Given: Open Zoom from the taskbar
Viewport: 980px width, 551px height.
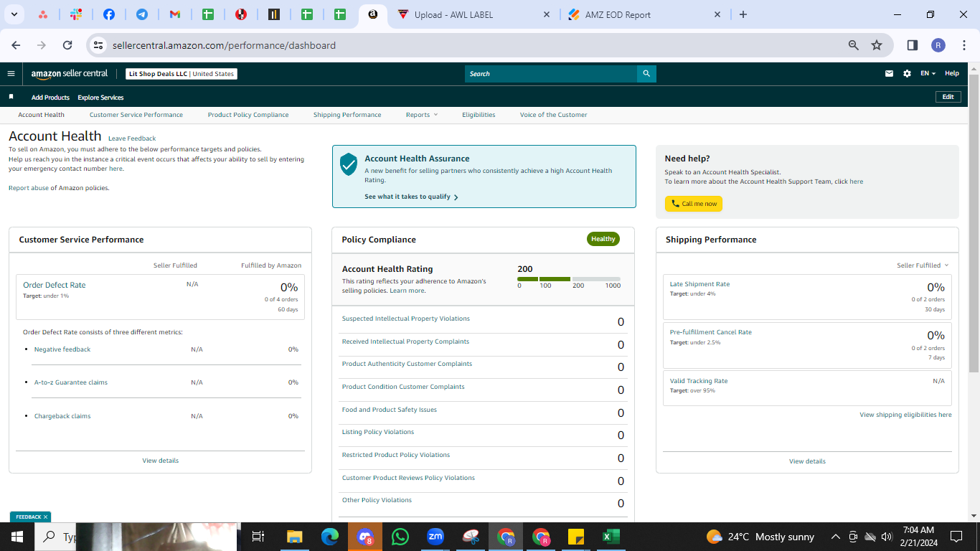Looking at the screenshot, I should tap(435, 537).
